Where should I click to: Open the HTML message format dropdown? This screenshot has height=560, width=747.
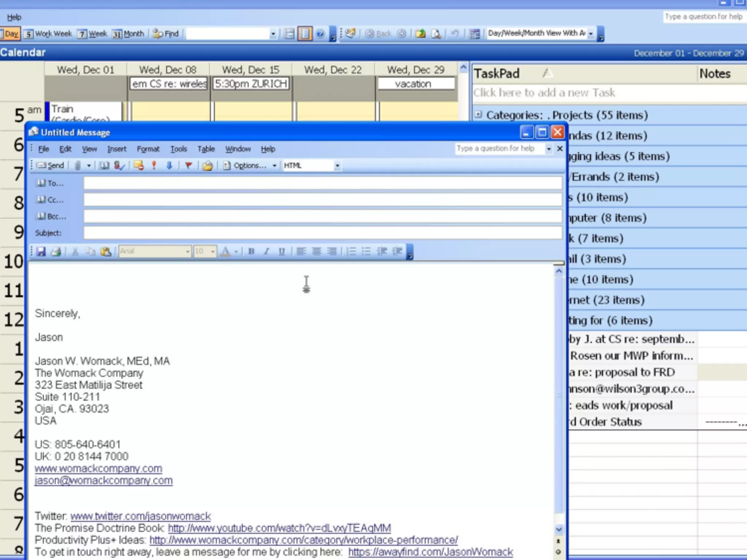pos(337,166)
